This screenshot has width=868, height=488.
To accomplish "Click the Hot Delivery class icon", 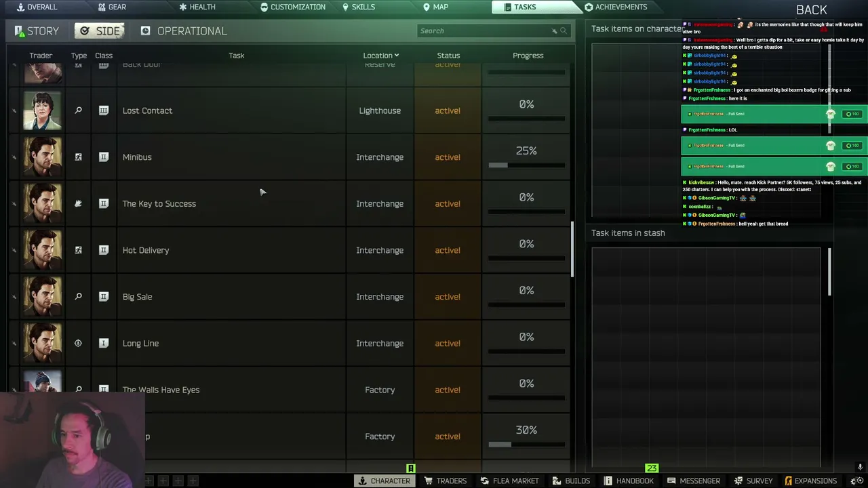I will [x=104, y=250].
